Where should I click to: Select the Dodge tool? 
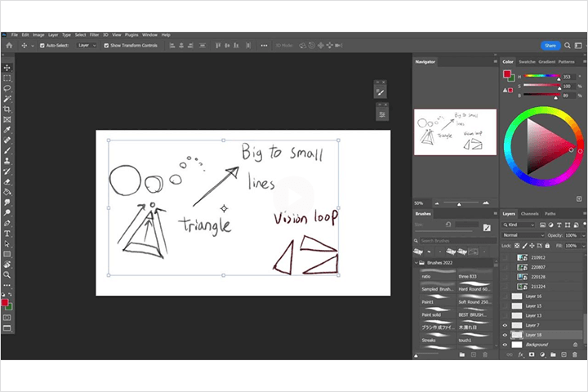pos(7,212)
